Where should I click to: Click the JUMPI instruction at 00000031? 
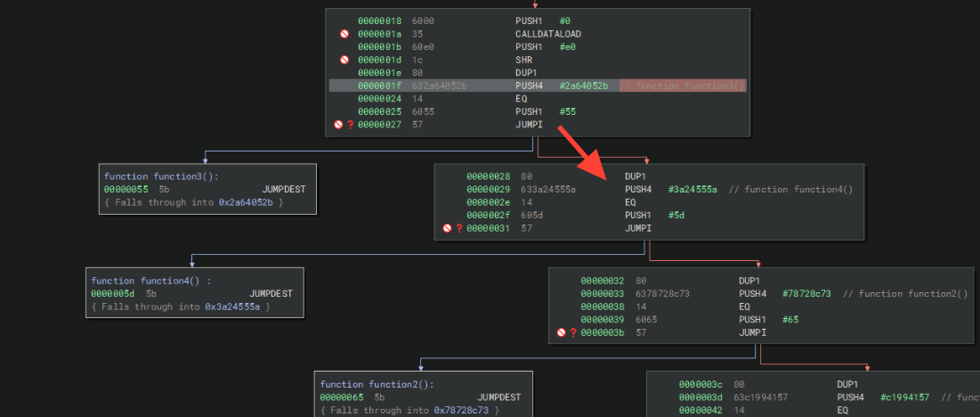[638, 228]
